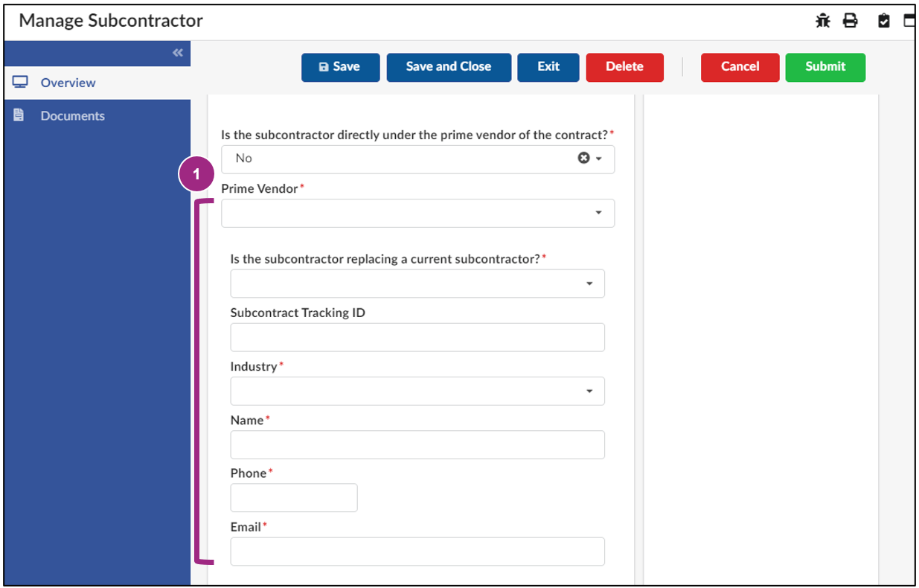
Task: Delete the current subcontractor record
Action: pos(624,67)
